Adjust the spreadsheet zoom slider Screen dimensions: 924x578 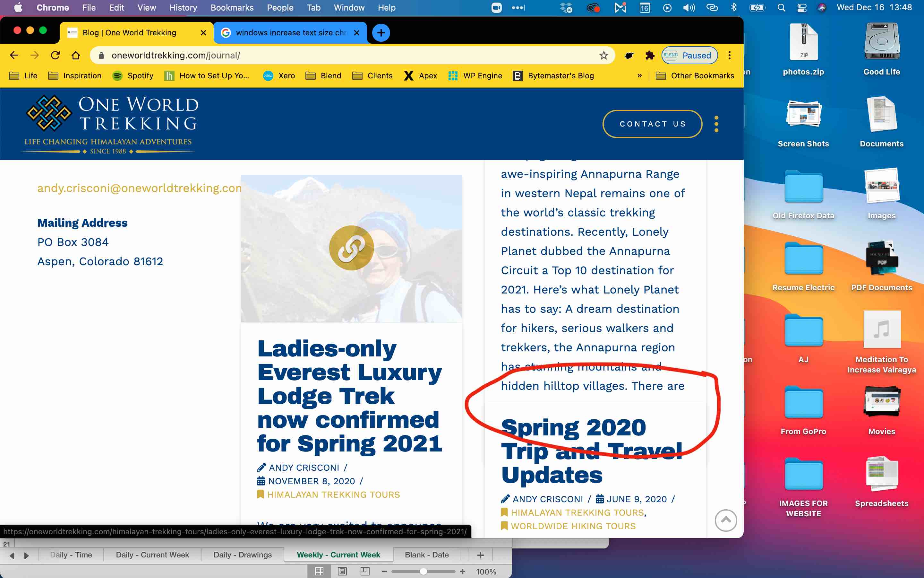(x=423, y=572)
